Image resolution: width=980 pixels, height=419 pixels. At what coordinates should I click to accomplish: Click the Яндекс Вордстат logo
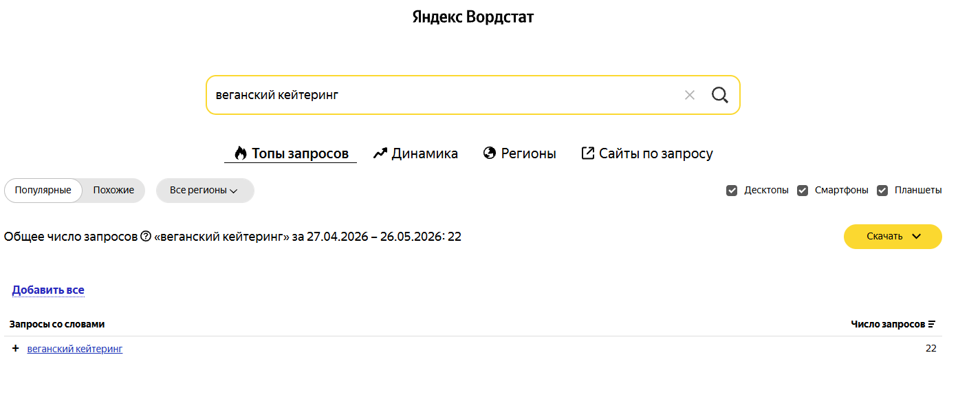click(x=473, y=17)
